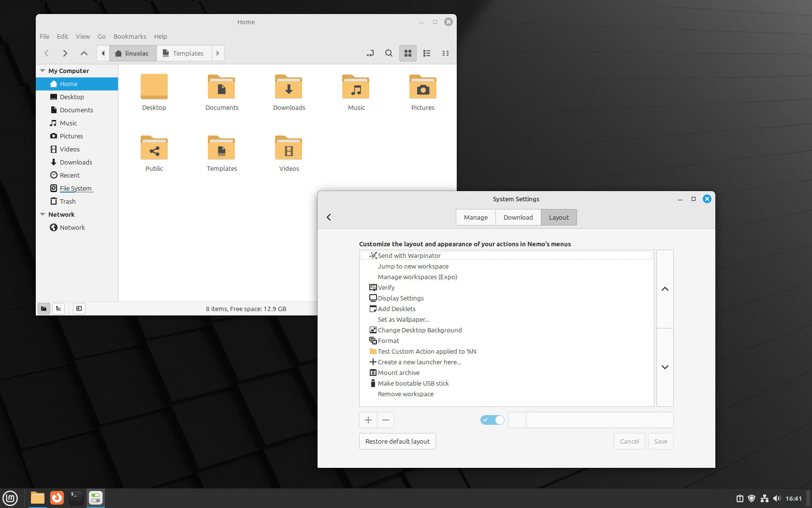Open the View menu

pos(83,36)
